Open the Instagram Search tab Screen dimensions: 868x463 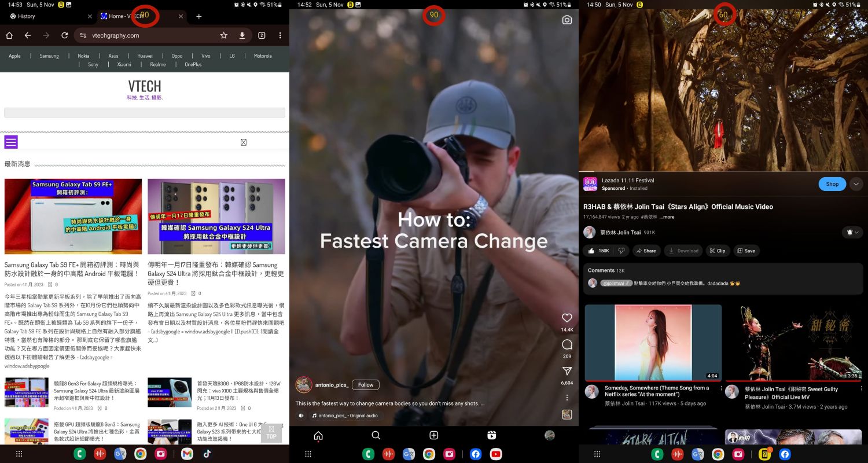[376, 436]
